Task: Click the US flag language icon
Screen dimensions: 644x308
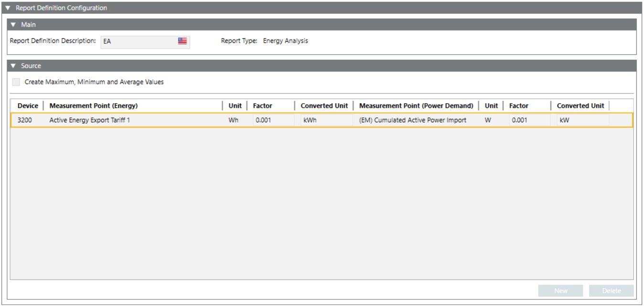Action: point(182,41)
